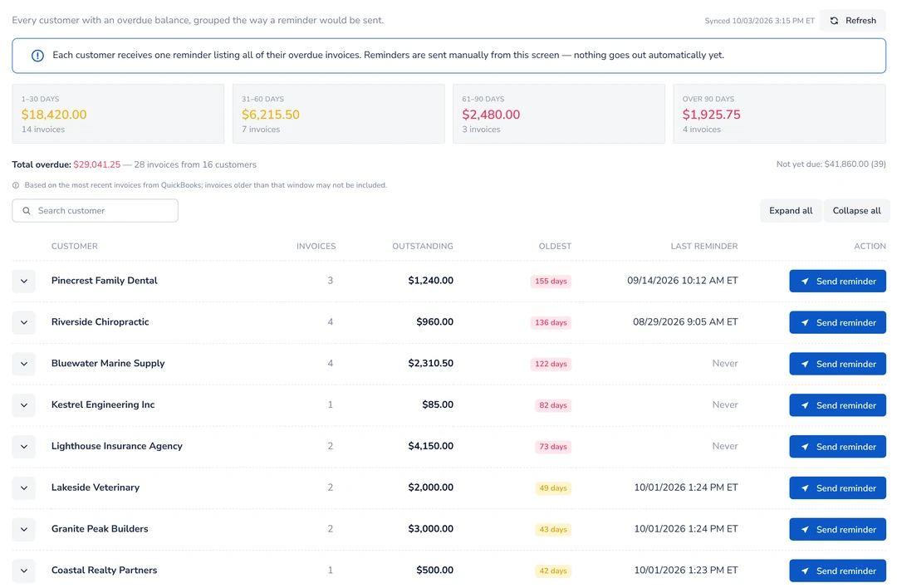
Task: Click paper-plane icon in Pinecrest Family Dental row
Action: [805, 282]
